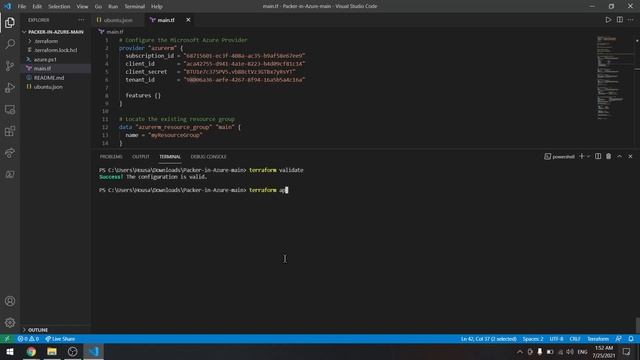
Task: Open Explorer views and more actions ellipsis
Action: coord(82,20)
